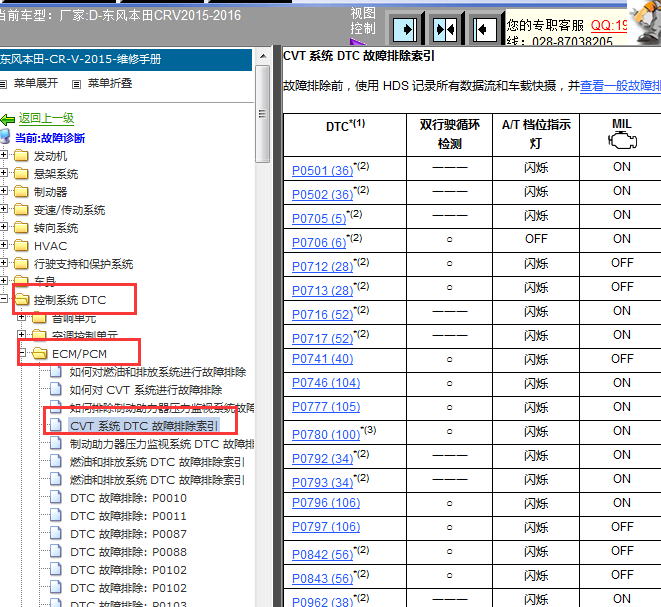Click the collapse-left view control icon
Viewport: 661px width, 607px height.
[x=484, y=30]
